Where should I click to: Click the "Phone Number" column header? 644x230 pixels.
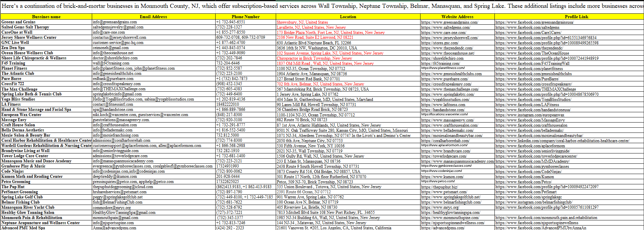(245, 16)
